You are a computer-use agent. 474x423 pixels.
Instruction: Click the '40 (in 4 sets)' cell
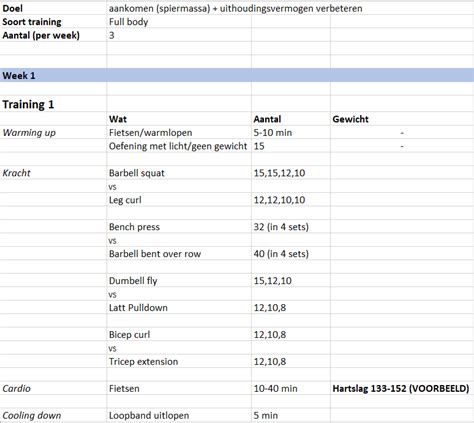pos(291,254)
